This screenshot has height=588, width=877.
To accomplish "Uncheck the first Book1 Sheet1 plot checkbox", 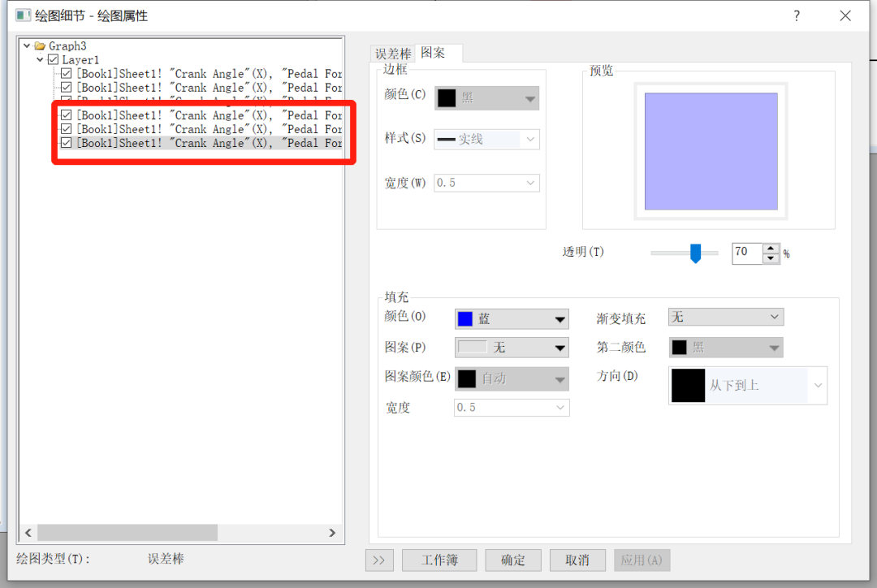I will [66, 73].
